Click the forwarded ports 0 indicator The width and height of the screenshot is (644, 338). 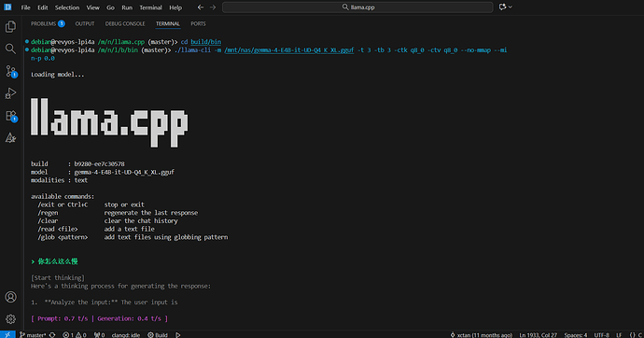[99, 334]
